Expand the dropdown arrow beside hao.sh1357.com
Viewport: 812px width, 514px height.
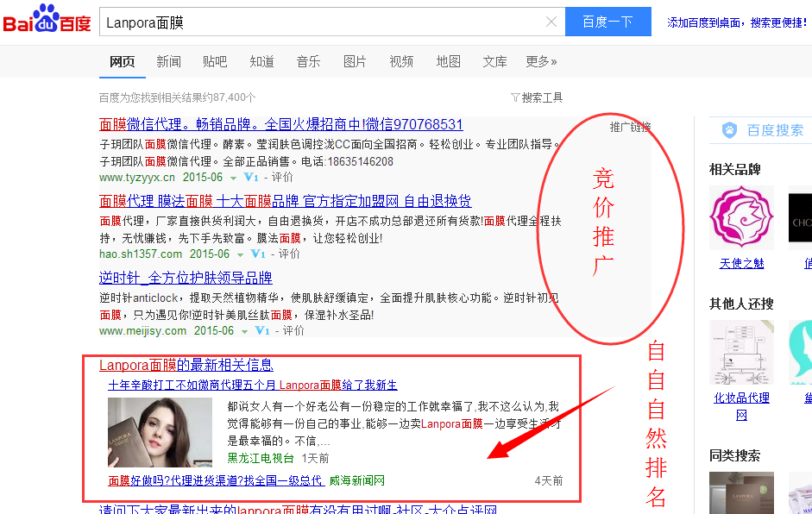click(x=241, y=255)
